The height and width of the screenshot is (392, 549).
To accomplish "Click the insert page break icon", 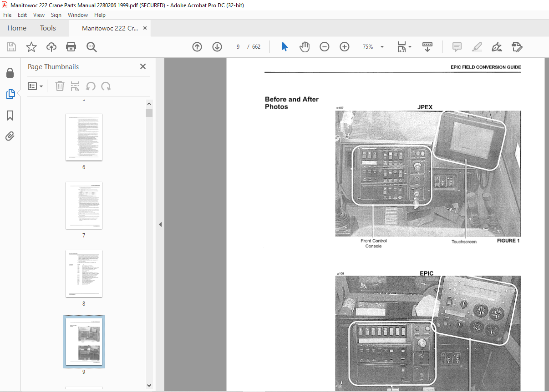I will point(75,86).
